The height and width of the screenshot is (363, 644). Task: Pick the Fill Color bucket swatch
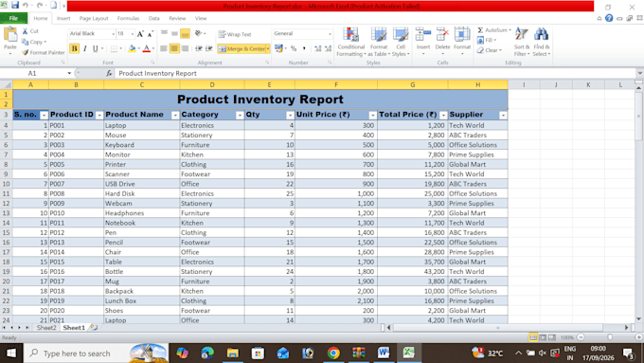(132, 49)
